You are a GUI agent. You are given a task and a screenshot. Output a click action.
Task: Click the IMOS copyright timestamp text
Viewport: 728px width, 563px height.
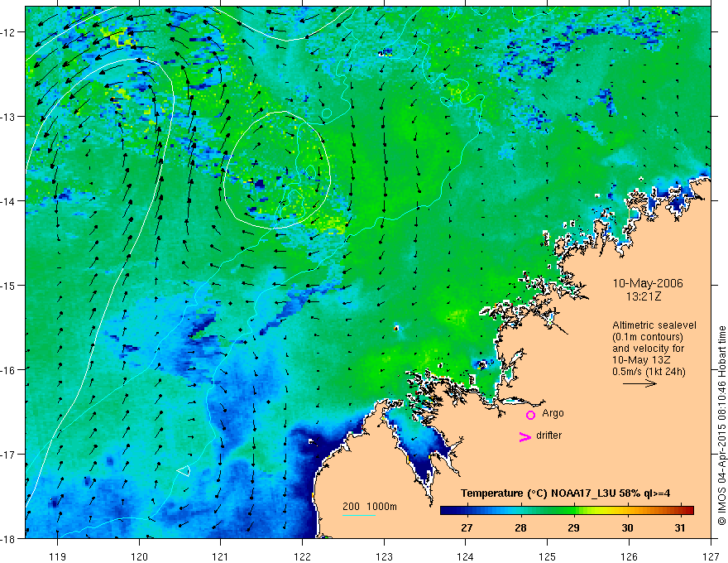[x=721, y=426]
